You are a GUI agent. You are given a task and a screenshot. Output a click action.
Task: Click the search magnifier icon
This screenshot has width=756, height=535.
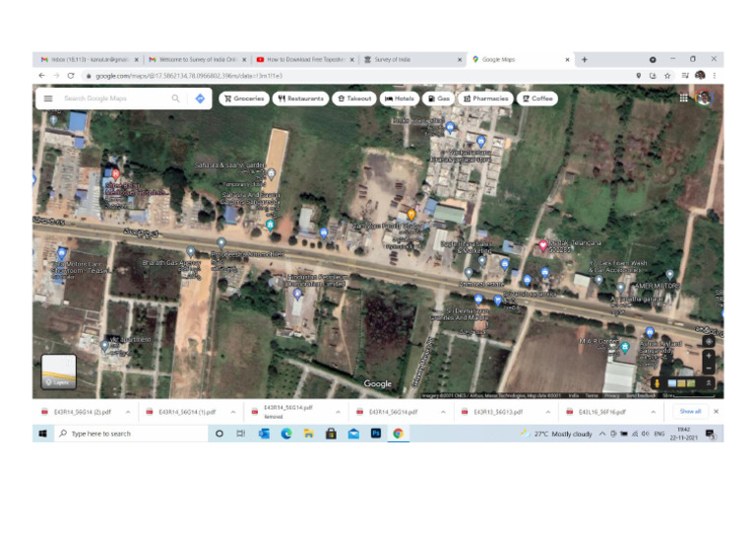[x=176, y=99]
